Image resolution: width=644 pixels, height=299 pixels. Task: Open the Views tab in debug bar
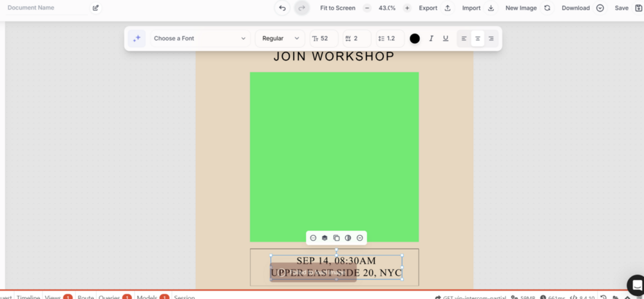(x=58, y=297)
